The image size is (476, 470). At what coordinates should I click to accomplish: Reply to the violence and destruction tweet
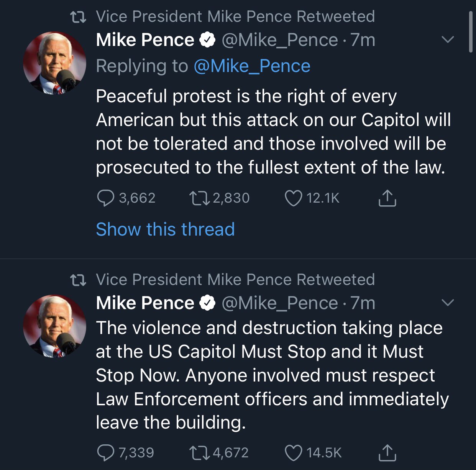coord(106,453)
